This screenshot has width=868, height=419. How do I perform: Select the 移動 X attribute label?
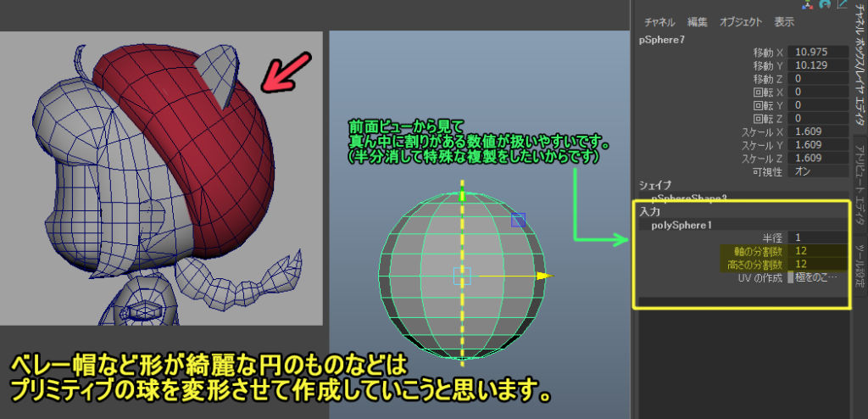coord(768,52)
